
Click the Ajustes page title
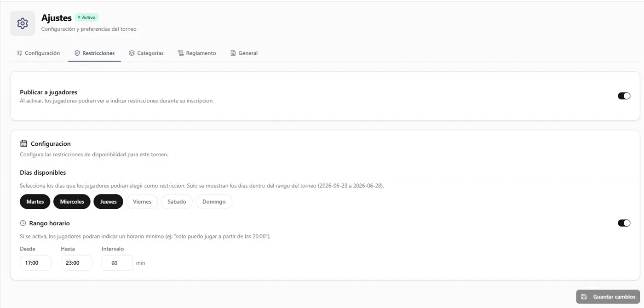click(57, 18)
